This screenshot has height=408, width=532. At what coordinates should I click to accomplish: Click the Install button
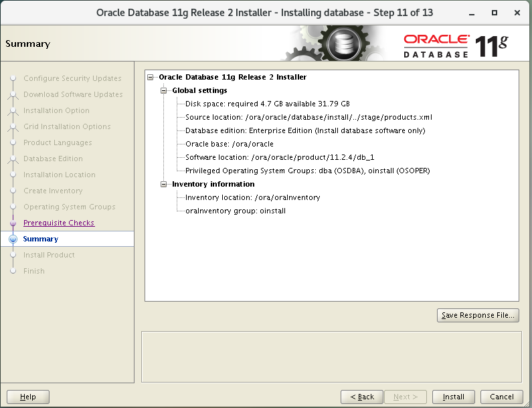pos(453,397)
